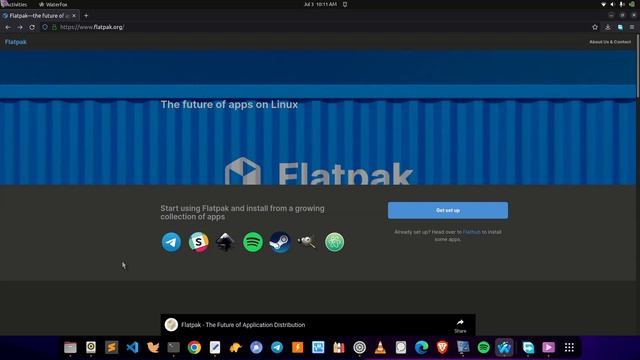The height and width of the screenshot is (360, 640).
Task: Open the downloads panel
Action: click(x=608, y=27)
